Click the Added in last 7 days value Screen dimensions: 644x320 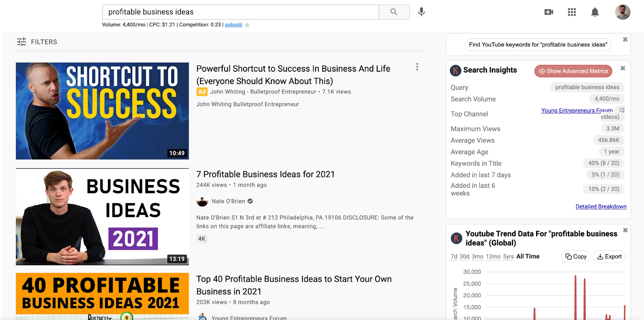click(605, 175)
